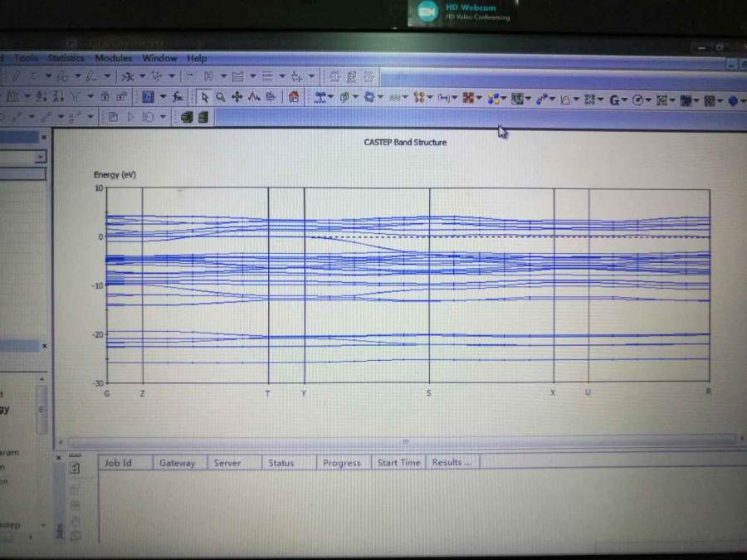Click the Results column header
This screenshot has width=747, height=560.
452,462
